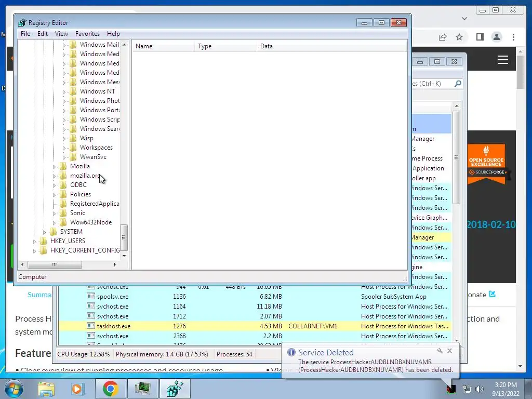Select the Wow6432Node folder icon
Image resolution: width=532 pixels, height=399 pixels.
(63, 222)
